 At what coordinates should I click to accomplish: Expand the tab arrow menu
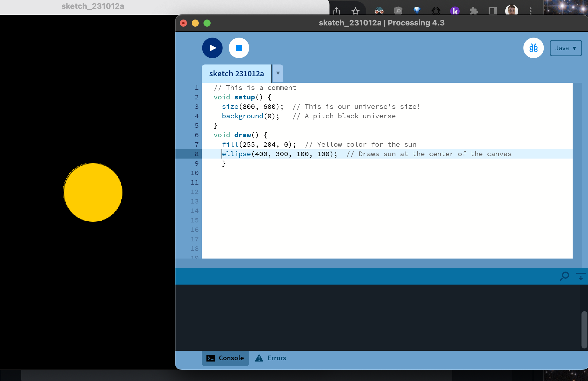(278, 73)
